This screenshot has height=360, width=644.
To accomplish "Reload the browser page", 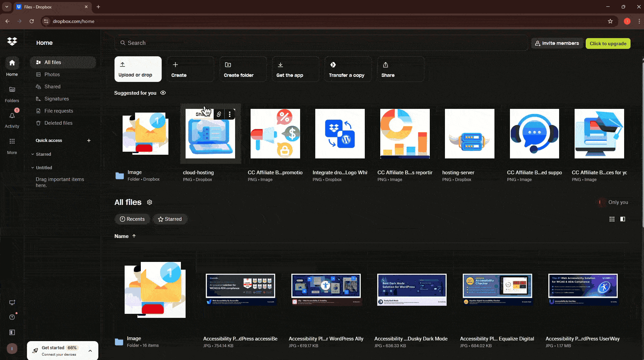I will (x=32, y=21).
